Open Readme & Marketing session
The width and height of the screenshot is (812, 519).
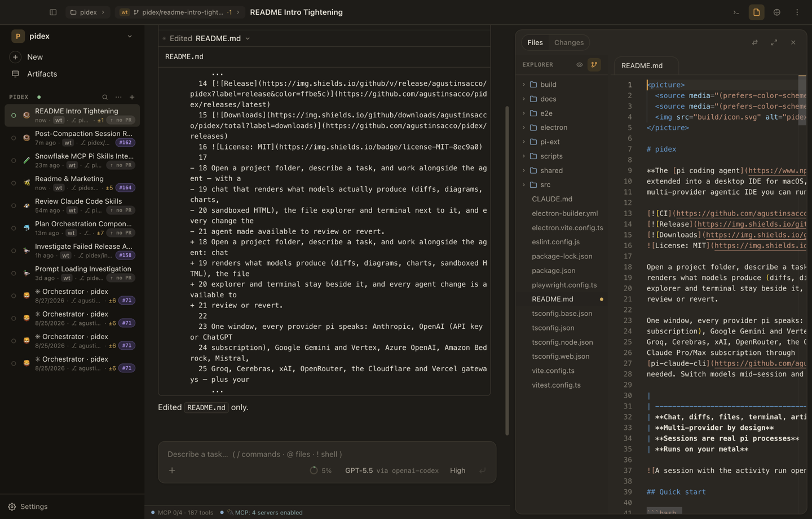(72, 183)
